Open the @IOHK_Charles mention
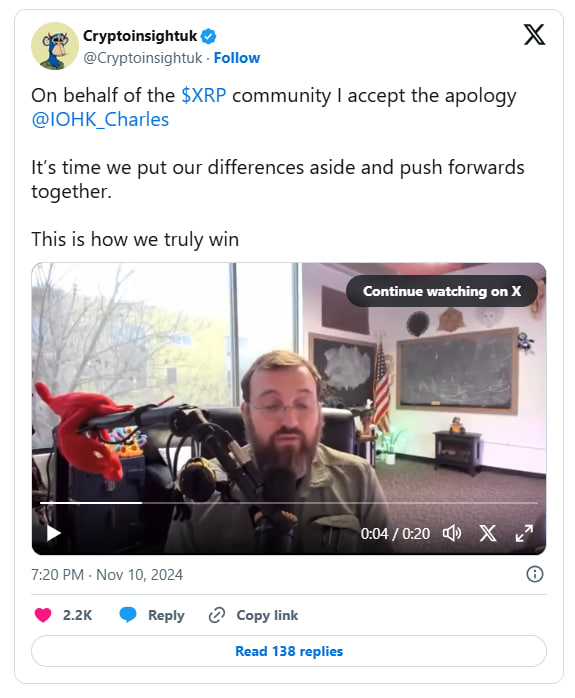This screenshot has width=575, height=698. tap(100, 119)
